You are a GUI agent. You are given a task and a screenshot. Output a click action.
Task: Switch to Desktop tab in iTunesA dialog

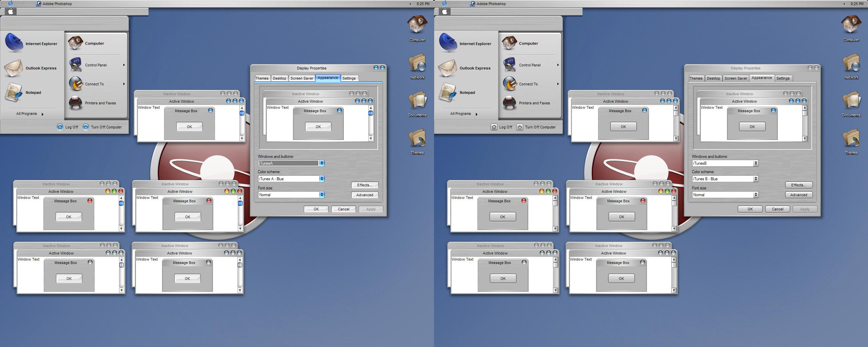pos(279,78)
